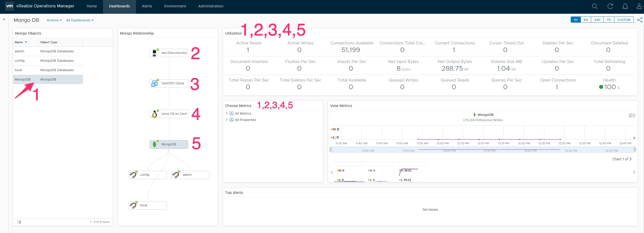Click the Net Input Bytes value 8 bytes
Screen dimensions: 644x233
click(403, 69)
